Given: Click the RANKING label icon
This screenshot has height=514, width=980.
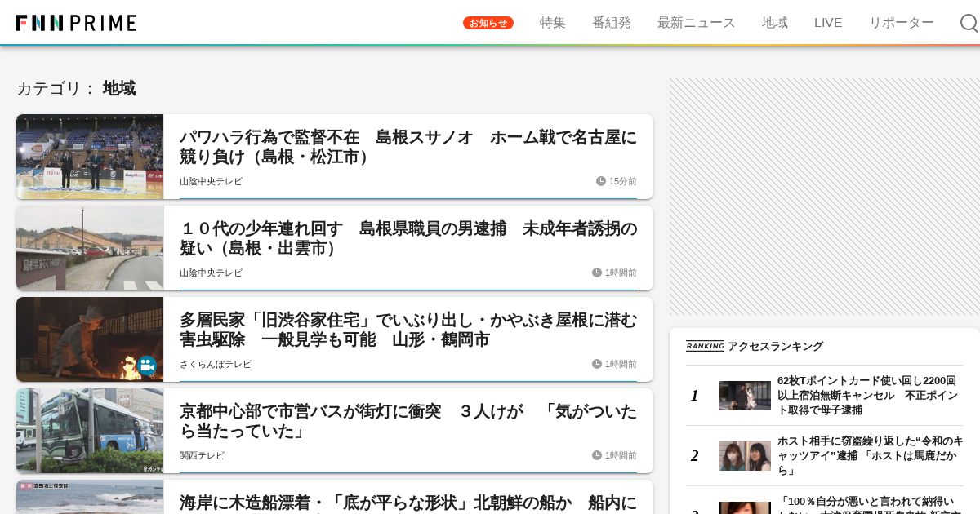Looking at the screenshot, I should pyautogui.click(x=705, y=346).
